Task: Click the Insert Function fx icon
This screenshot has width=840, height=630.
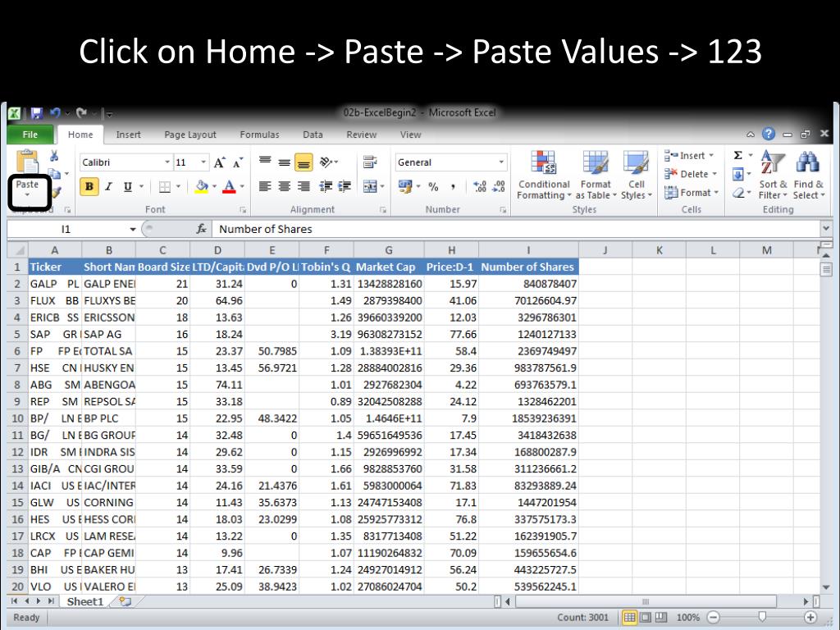Action: click(x=202, y=230)
